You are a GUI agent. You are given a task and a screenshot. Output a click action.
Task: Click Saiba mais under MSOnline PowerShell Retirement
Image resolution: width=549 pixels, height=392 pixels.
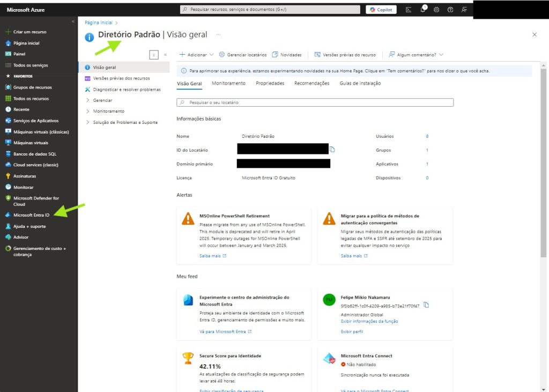(213, 256)
